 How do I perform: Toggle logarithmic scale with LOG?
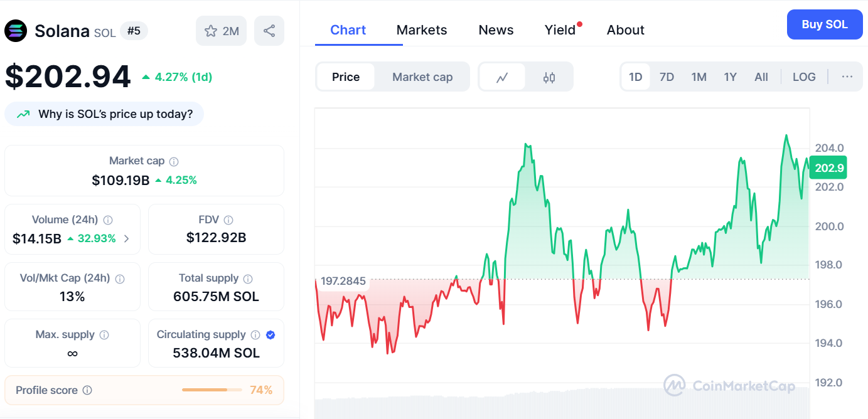pyautogui.click(x=804, y=77)
